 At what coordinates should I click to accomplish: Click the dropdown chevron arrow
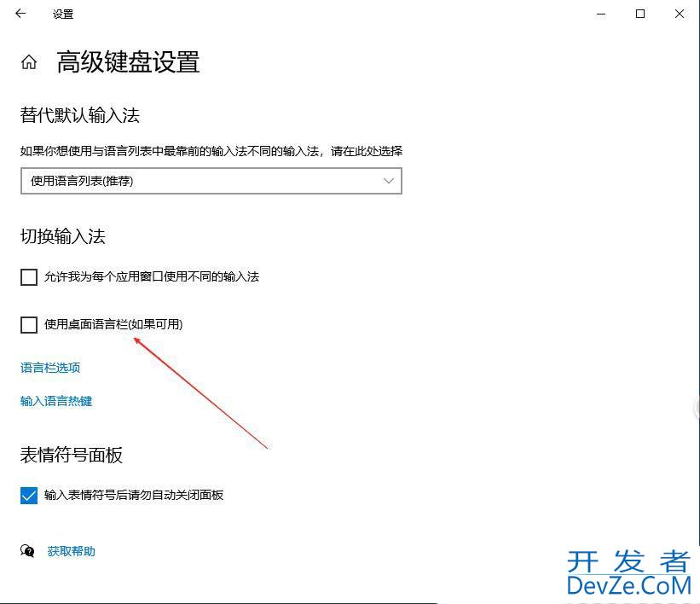(389, 181)
